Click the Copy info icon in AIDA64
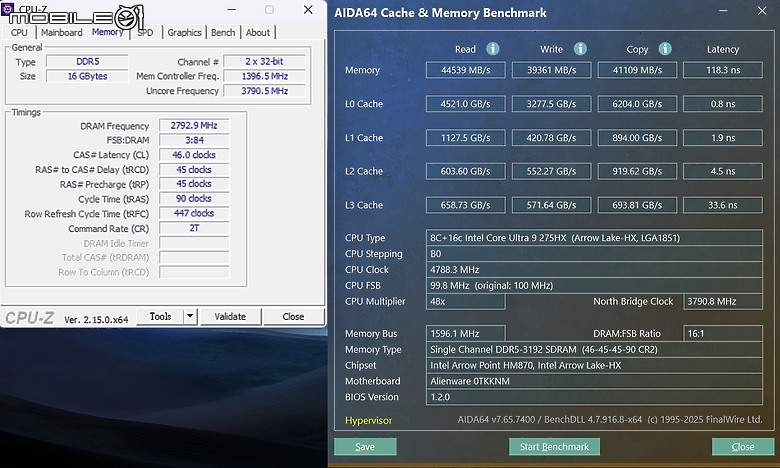This screenshot has width=780, height=468. point(665,49)
